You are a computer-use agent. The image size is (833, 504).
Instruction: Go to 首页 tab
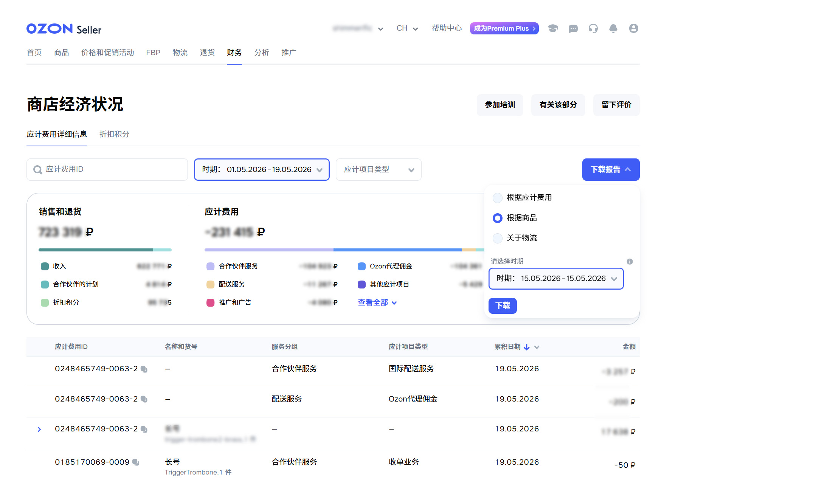34,53
